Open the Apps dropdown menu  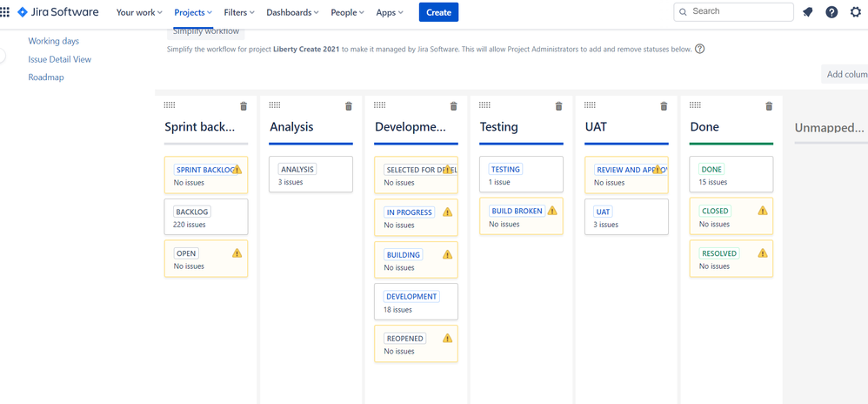pyautogui.click(x=390, y=12)
